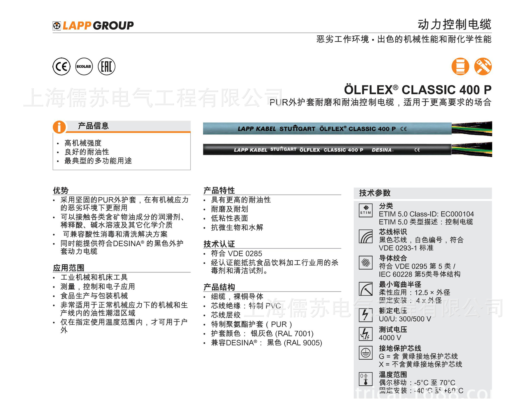Click the conductor stranding icon
The height and width of the screenshot is (420, 527).
[366, 263]
